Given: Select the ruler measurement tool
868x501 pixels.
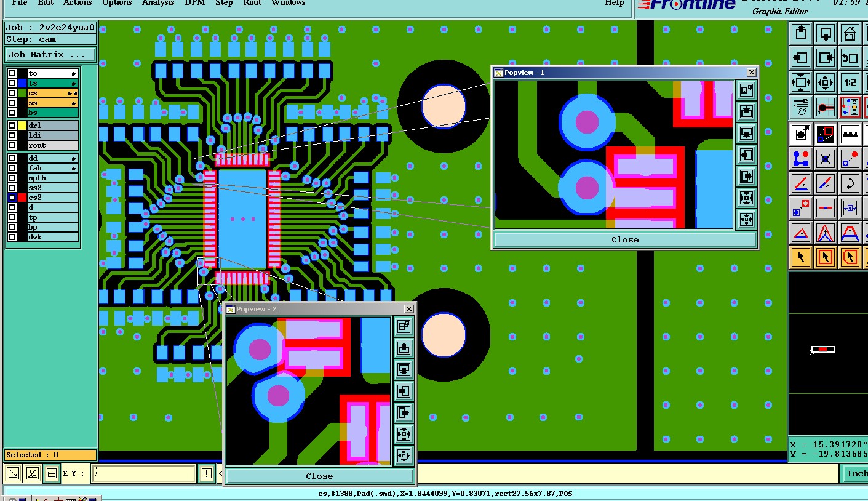Looking at the screenshot, I should pos(850,134).
